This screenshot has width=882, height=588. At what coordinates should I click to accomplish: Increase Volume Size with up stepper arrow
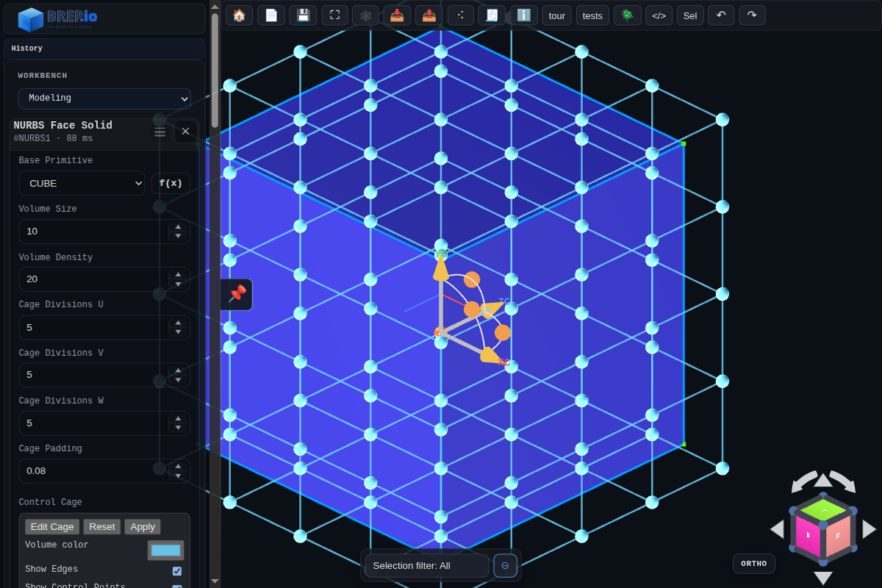[178, 226]
